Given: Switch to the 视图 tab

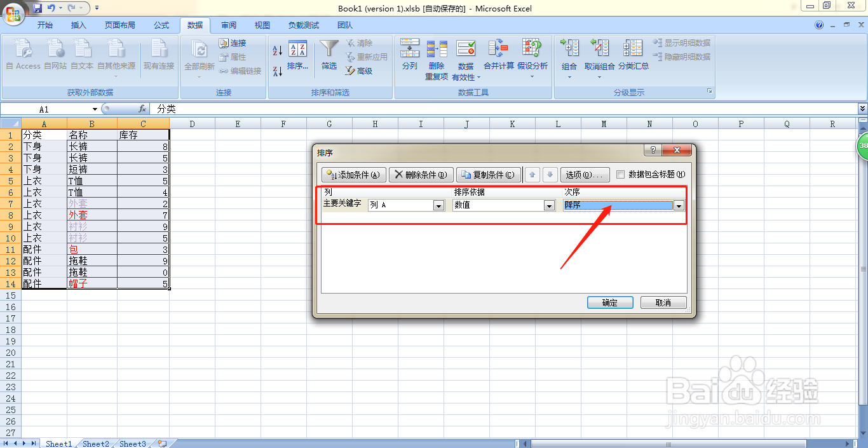Looking at the screenshot, I should click(x=262, y=25).
